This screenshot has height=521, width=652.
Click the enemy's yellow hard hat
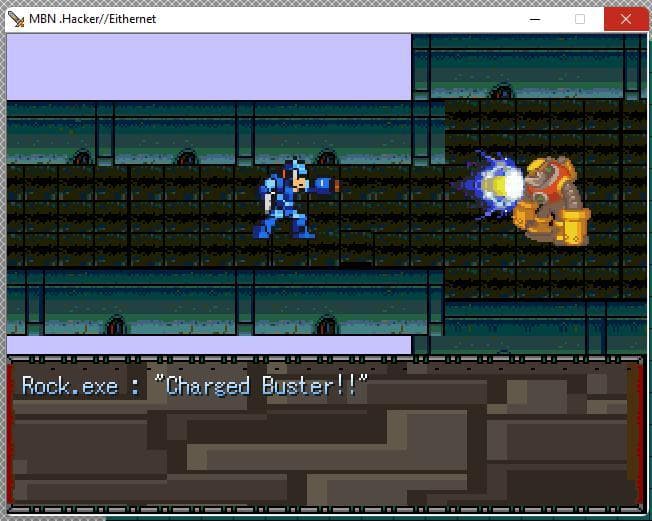pos(550,168)
